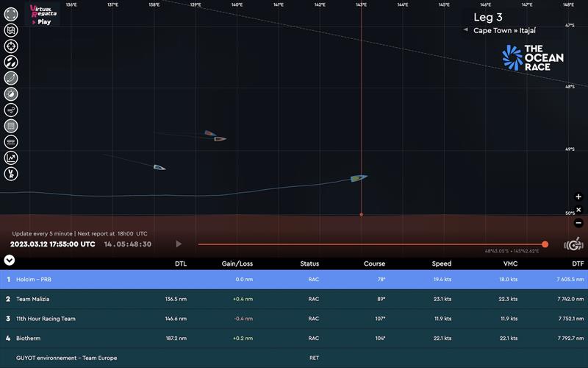Click the Leg 3 title
588x368 pixels.
(487, 17)
